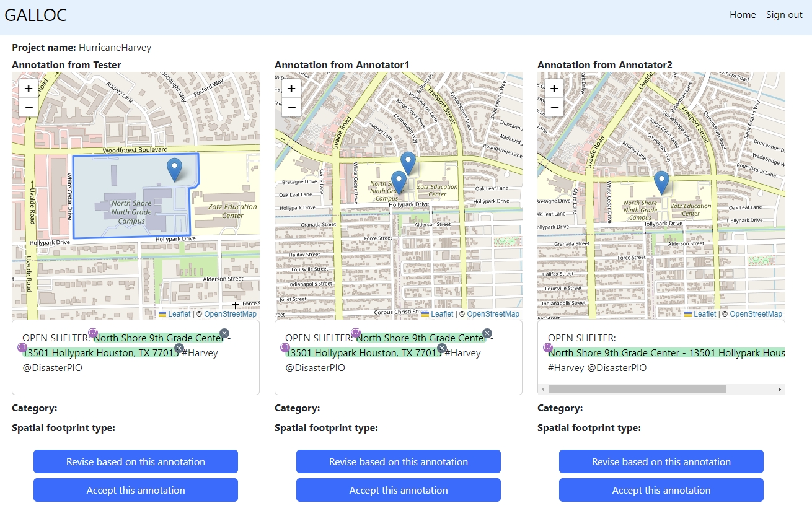Remove the Tester's North Shore 9th Grade Center annotation
The image size is (812, 511).
224,333
